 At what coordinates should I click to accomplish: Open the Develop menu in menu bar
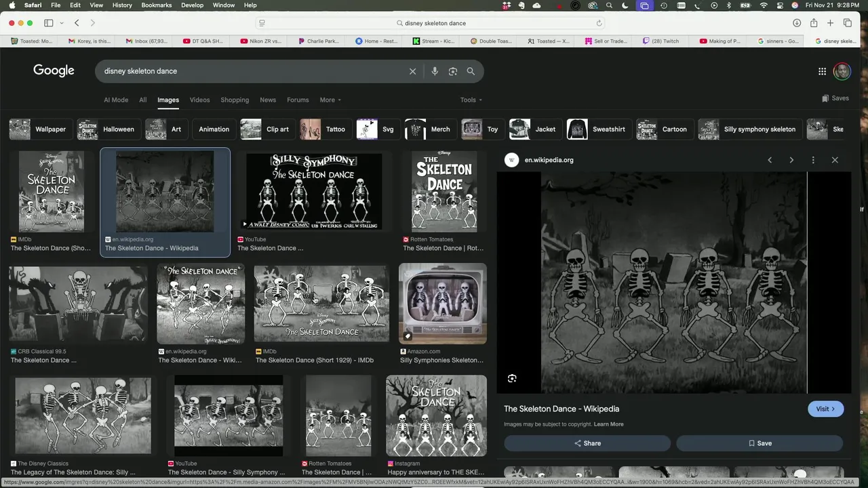click(192, 5)
